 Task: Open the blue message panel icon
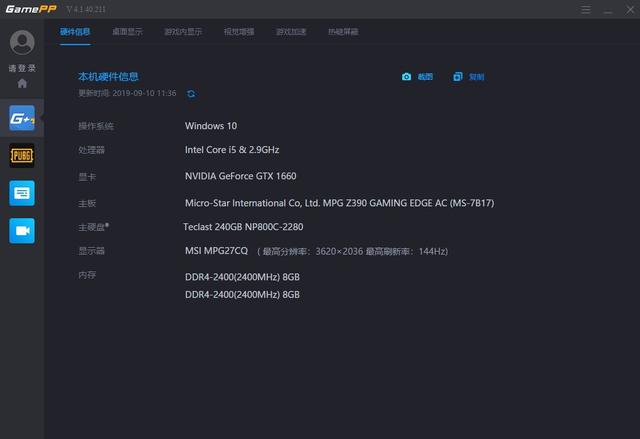tap(22, 193)
